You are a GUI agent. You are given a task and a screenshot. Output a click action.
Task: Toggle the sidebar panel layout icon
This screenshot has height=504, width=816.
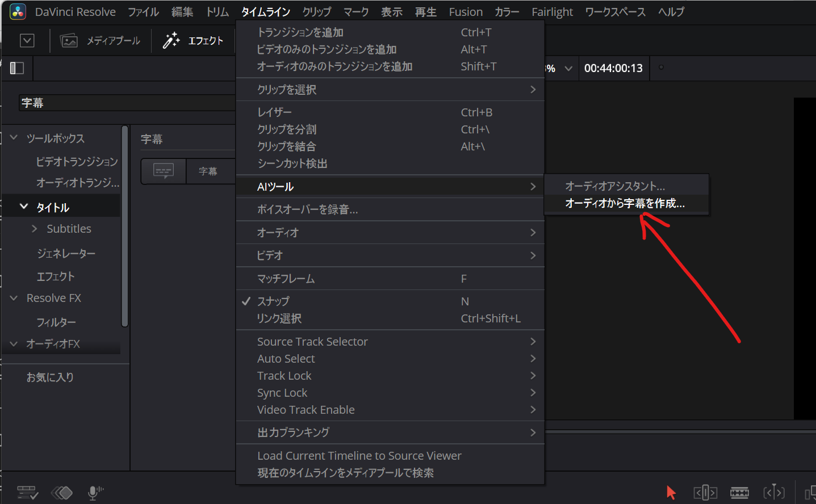(x=17, y=68)
